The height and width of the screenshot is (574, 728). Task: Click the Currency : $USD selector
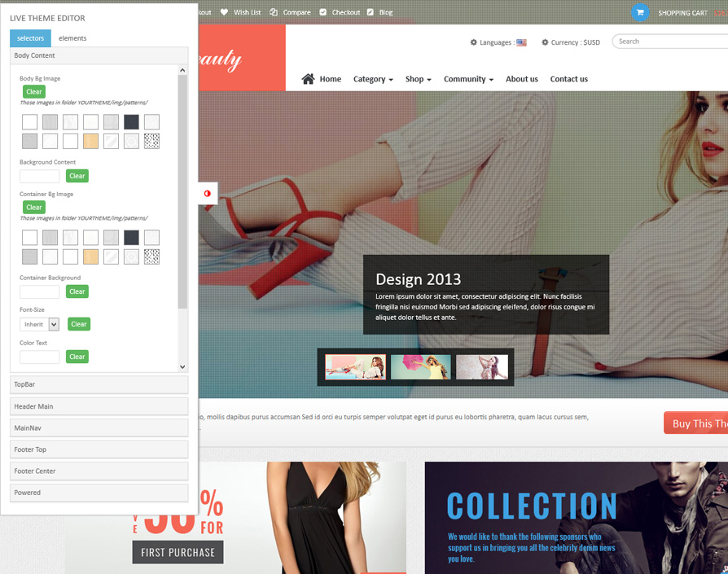575,42
